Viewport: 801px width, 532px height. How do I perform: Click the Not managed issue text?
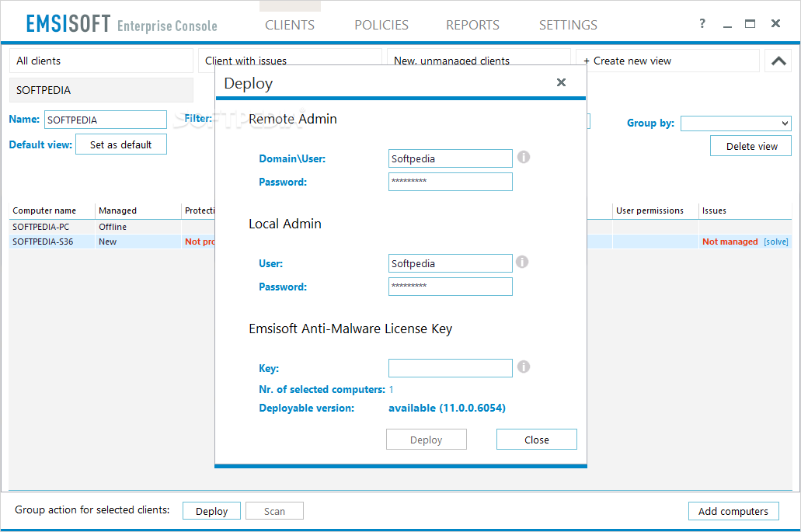(730, 242)
